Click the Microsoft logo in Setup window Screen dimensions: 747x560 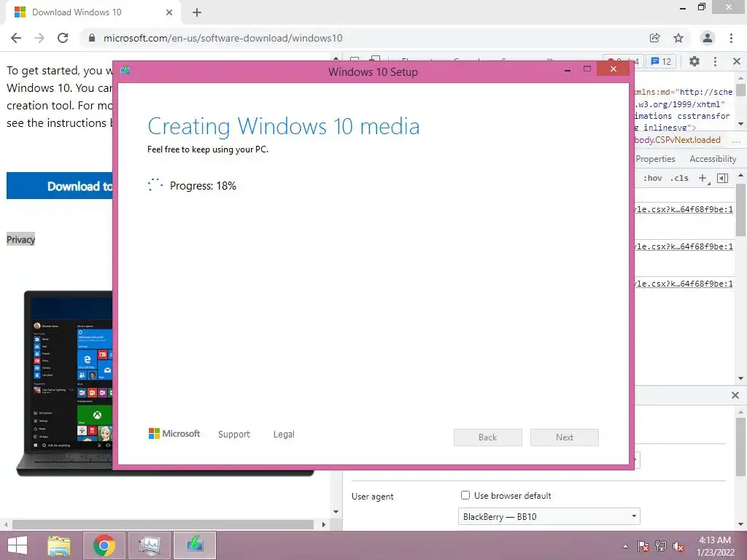(174, 434)
